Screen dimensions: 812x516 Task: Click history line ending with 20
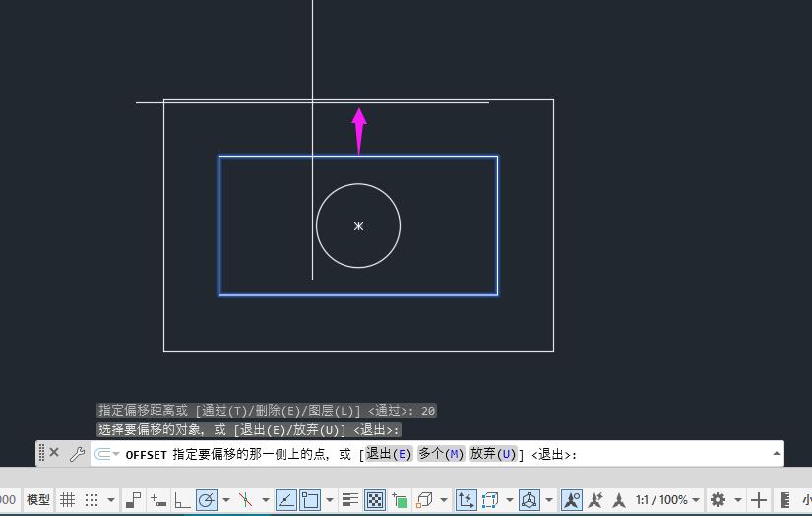267,411
